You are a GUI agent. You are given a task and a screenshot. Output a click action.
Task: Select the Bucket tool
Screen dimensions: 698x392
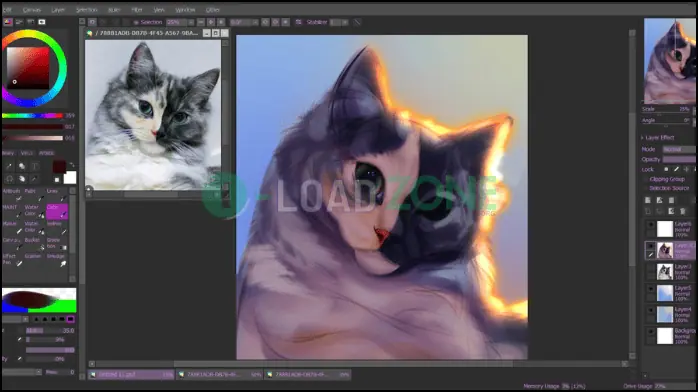point(34,243)
